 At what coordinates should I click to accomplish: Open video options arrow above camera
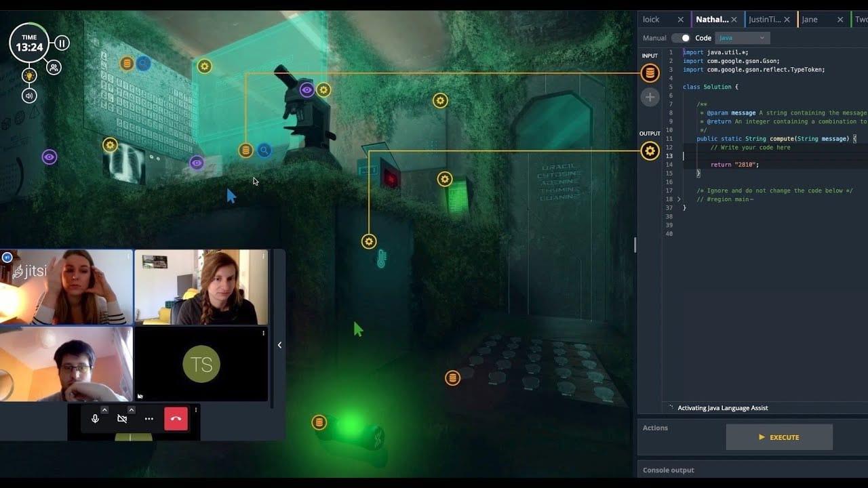click(x=132, y=409)
